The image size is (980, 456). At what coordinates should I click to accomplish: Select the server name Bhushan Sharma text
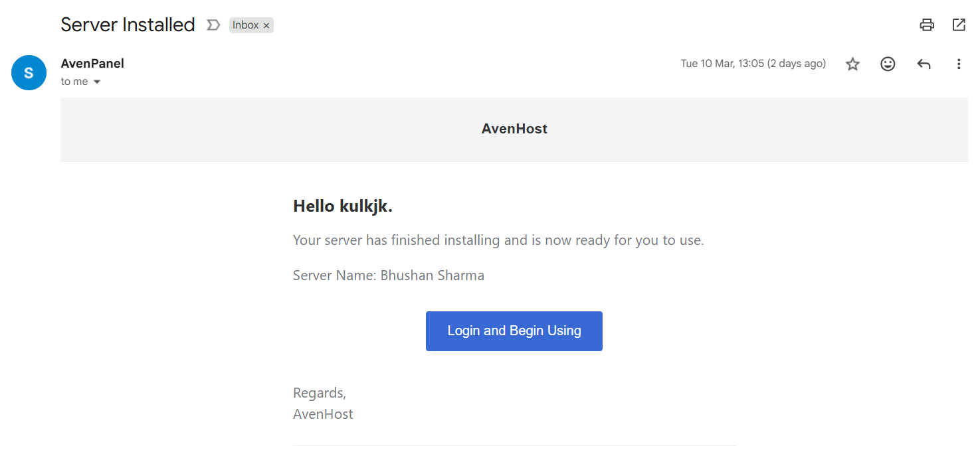pyautogui.click(x=388, y=275)
